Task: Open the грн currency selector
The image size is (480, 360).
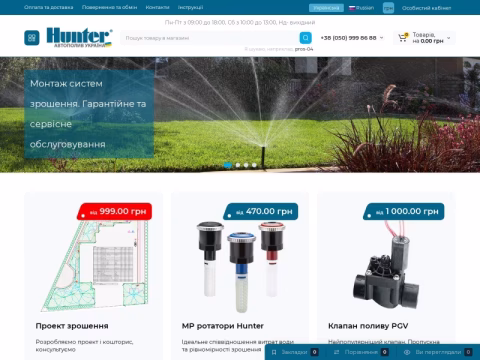Action: coord(388,8)
